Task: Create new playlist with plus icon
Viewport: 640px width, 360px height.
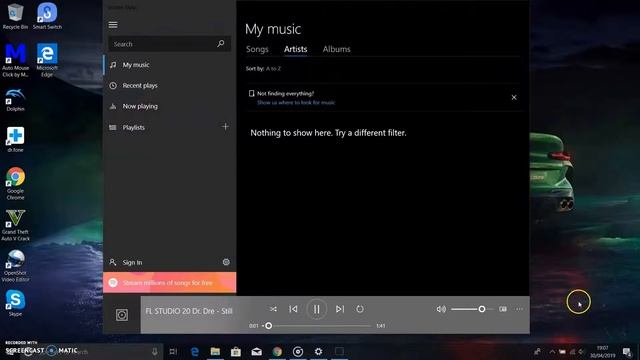Action: coord(225,127)
